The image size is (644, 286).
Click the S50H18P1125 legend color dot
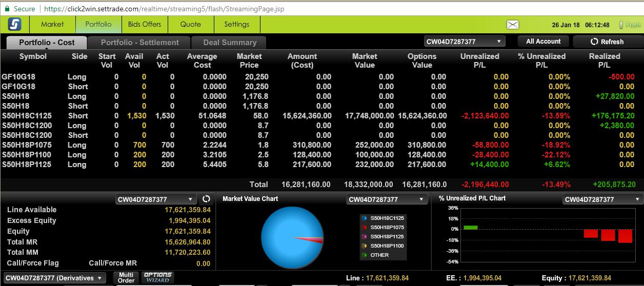coord(364,236)
